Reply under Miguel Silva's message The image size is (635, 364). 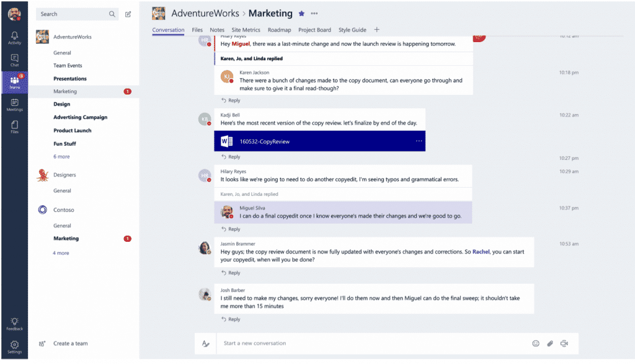(231, 229)
